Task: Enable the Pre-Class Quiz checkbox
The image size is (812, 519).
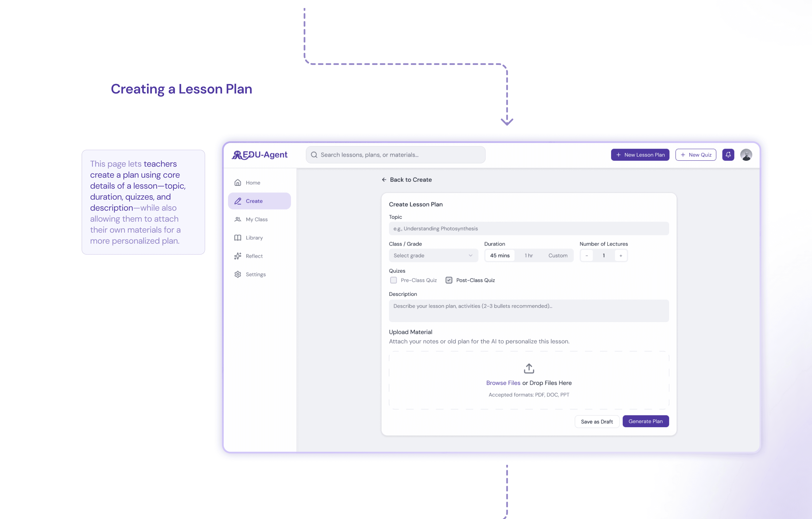Action: tap(393, 280)
